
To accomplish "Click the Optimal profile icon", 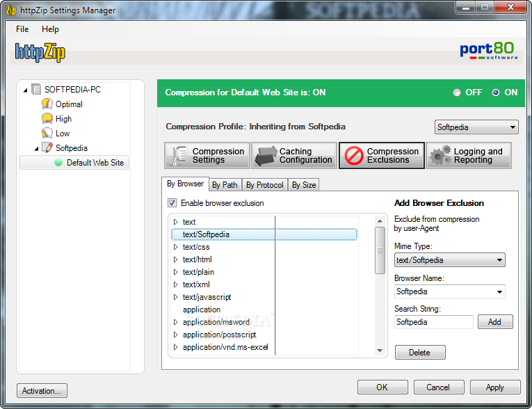I will pos(47,104).
